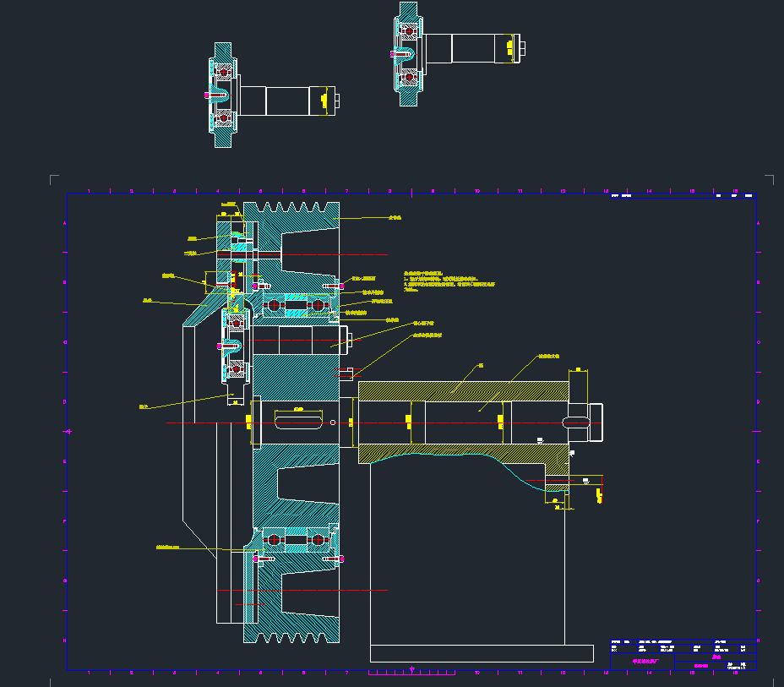This screenshot has width=784, height=687.
Task: Click the keyway slot outline on main shaft
Action: 298,423
